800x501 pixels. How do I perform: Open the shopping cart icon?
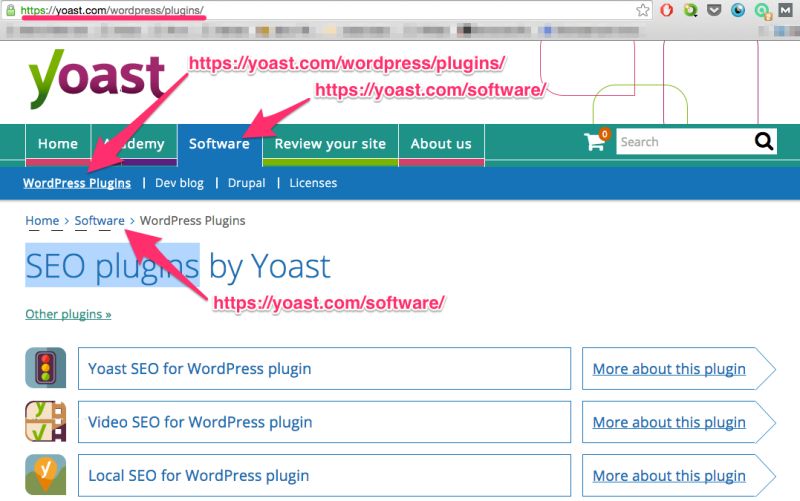click(x=595, y=141)
